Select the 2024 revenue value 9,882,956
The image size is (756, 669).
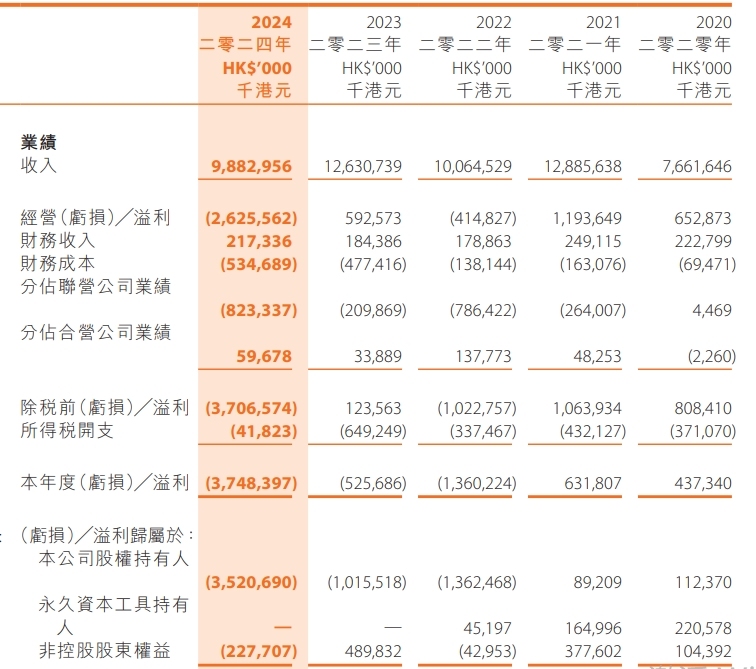tap(251, 166)
